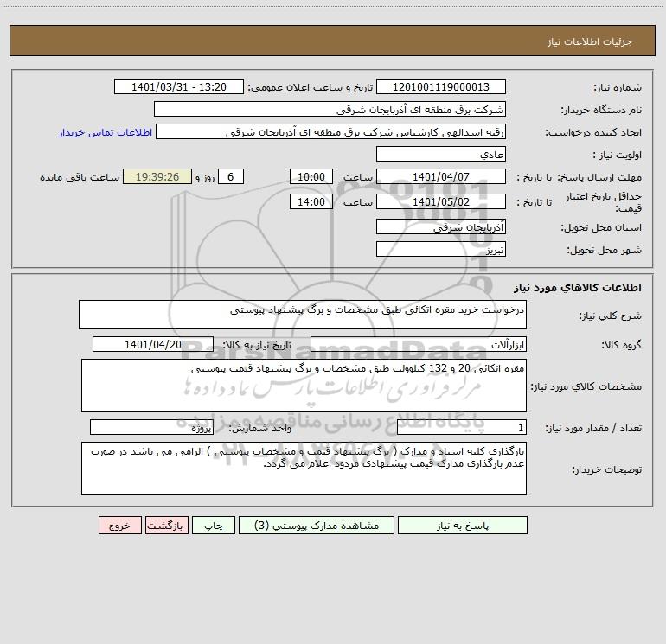Click the خروج exit button
The image size is (666, 644).
pos(119,525)
